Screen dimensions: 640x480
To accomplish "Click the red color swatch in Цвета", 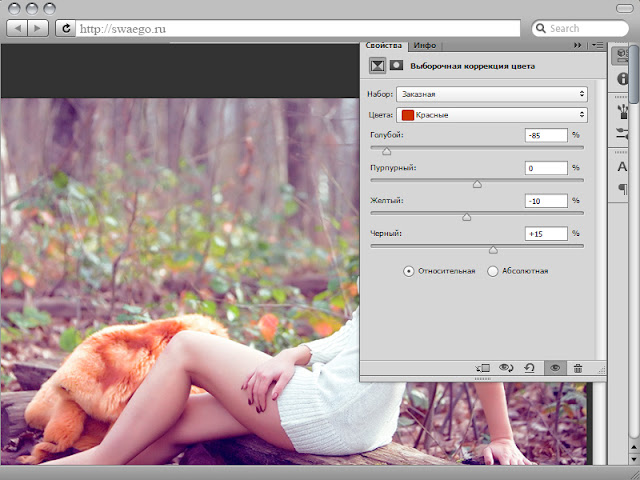I will pyautogui.click(x=407, y=115).
